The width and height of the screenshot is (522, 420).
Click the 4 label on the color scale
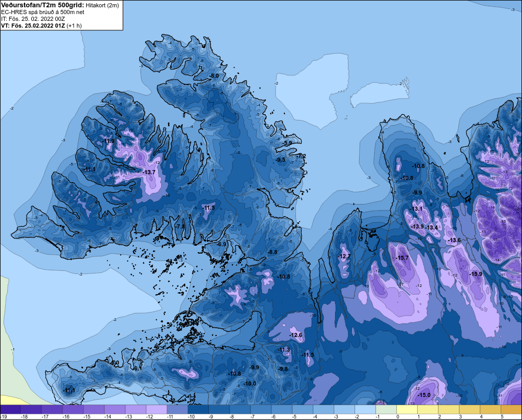481,417
